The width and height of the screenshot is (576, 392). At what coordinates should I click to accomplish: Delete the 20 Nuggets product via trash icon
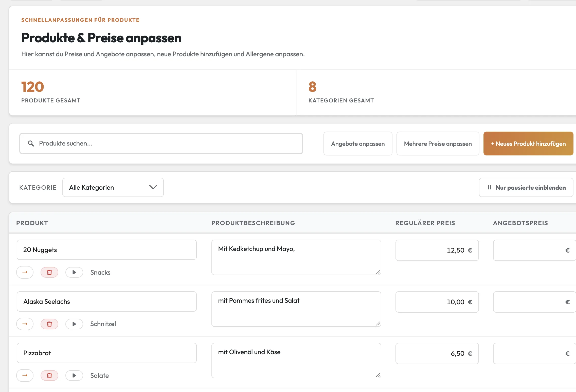click(49, 272)
